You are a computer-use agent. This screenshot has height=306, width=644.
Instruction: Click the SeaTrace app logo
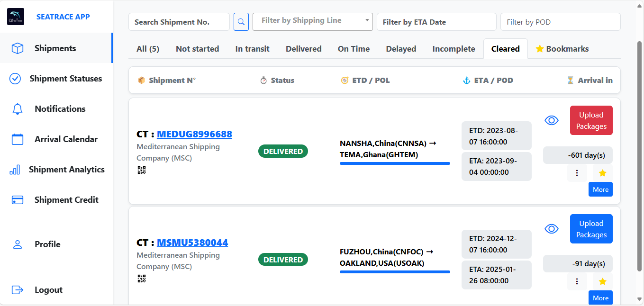point(16,17)
